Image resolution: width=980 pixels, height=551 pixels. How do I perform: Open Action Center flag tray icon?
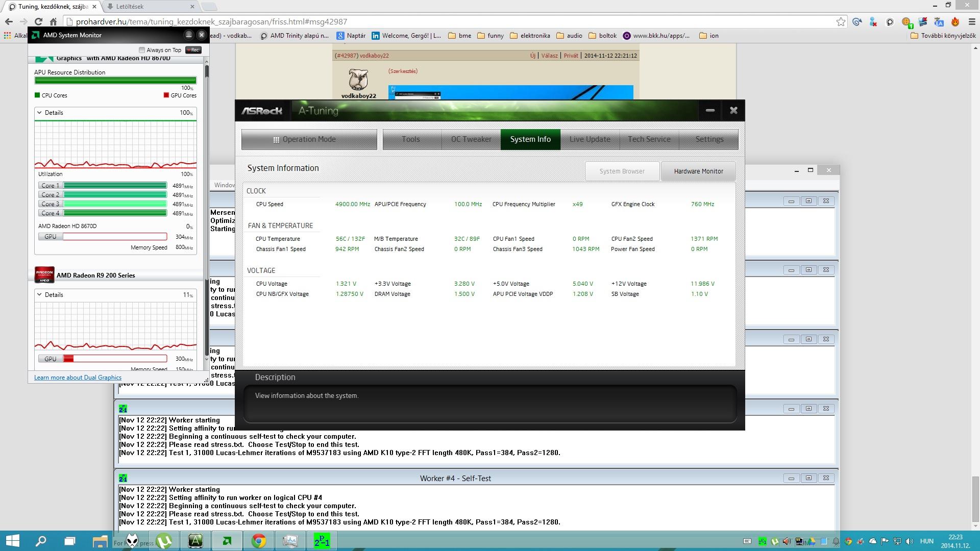(x=885, y=541)
